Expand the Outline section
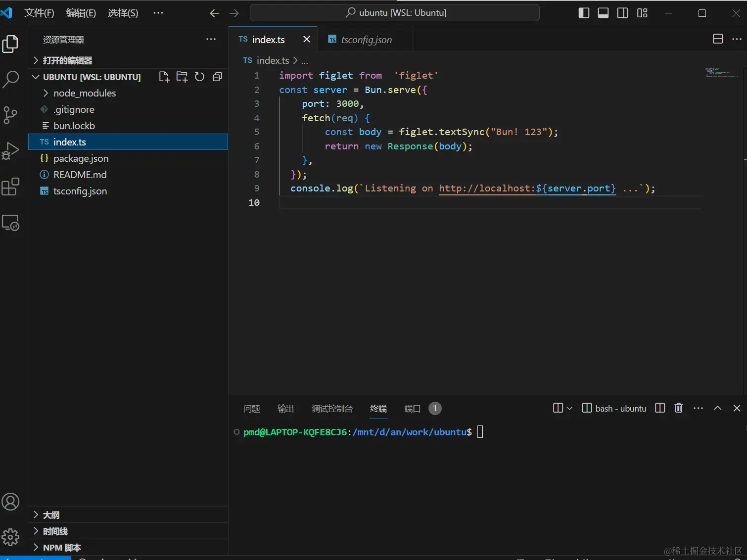747x560 pixels. coord(128,515)
